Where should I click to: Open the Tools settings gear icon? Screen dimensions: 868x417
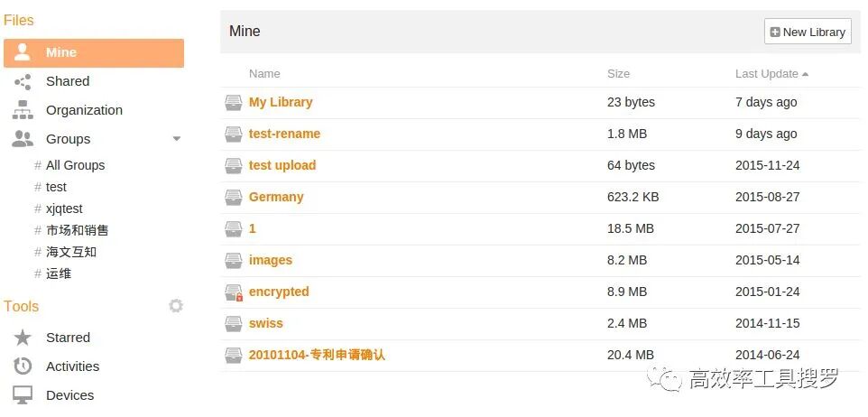pos(176,306)
